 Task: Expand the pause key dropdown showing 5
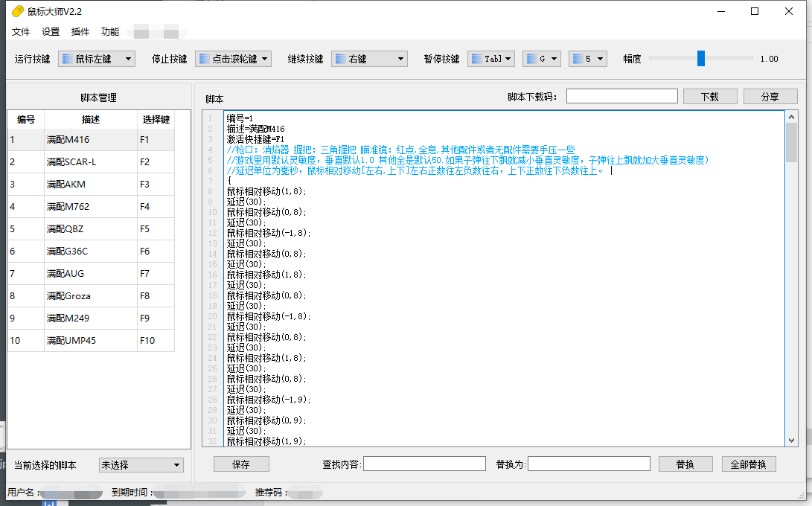click(588, 59)
